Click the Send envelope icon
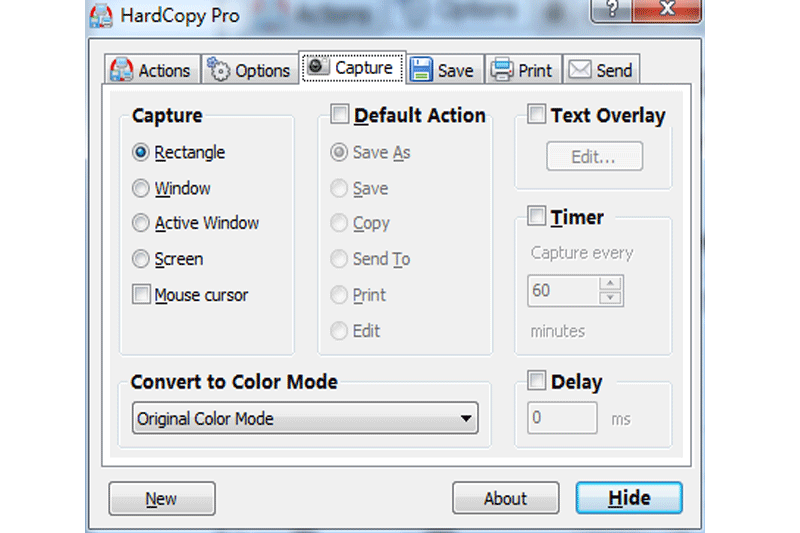 579,70
